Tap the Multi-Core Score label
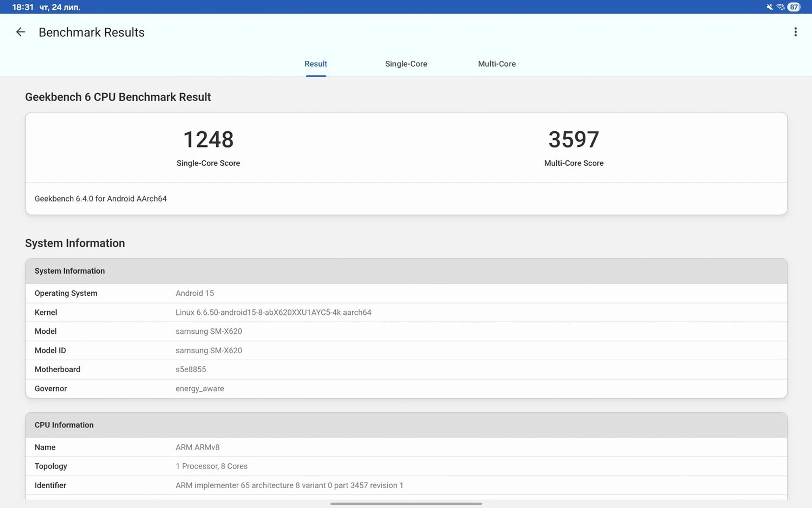The height and width of the screenshot is (508, 812). [573, 163]
